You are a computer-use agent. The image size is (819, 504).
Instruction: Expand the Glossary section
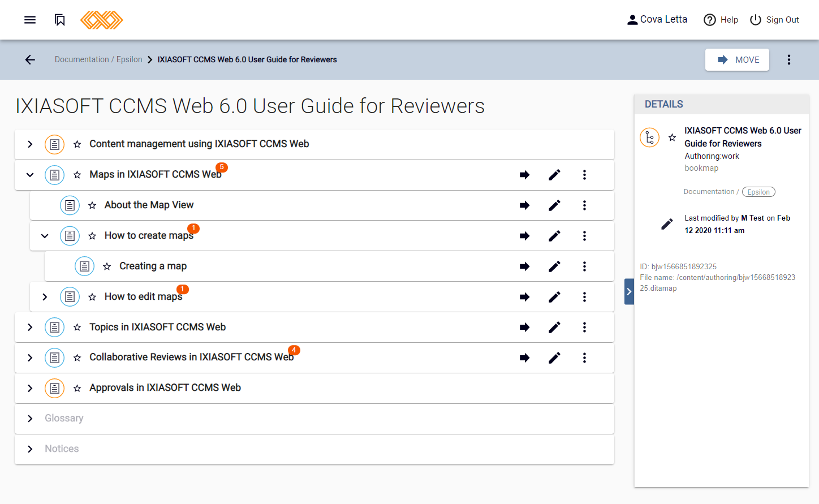30,419
